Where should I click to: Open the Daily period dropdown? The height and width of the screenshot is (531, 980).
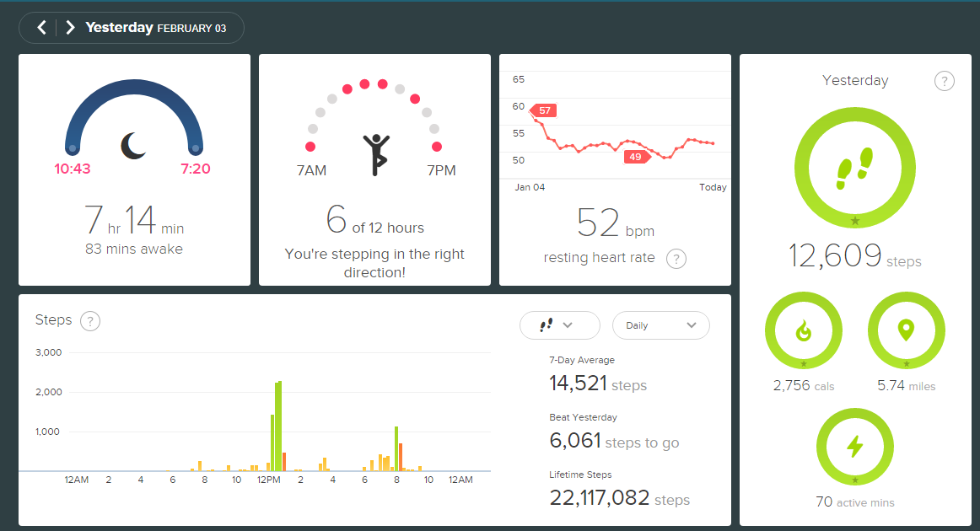(660, 325)
